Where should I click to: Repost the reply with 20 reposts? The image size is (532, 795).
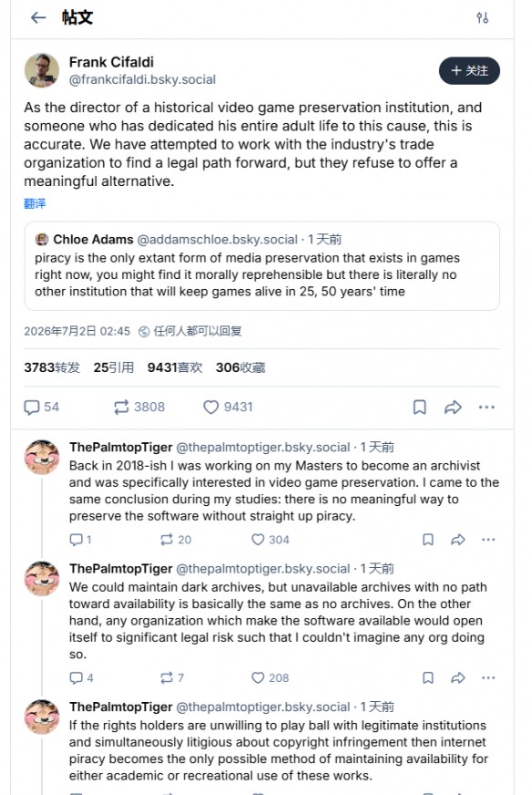176,540
